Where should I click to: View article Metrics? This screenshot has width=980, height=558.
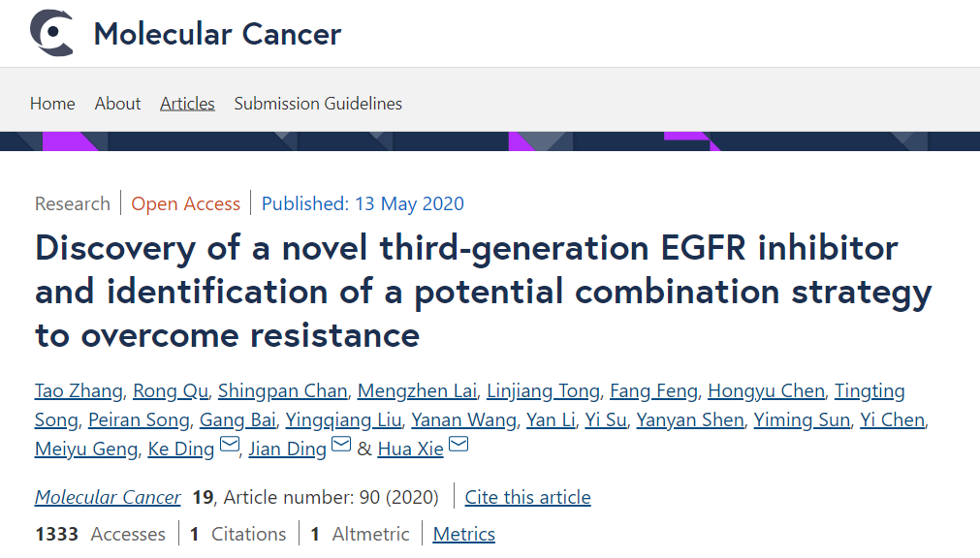point(463,534)
